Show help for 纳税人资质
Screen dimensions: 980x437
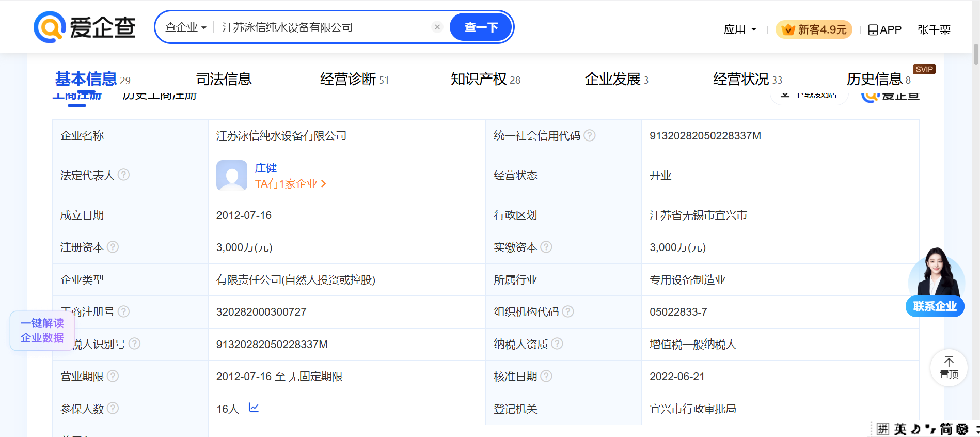pos(557,344)
